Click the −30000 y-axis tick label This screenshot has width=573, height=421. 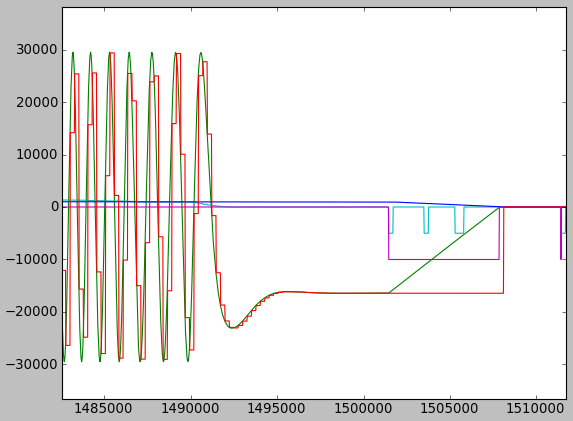tap(32, 364)
